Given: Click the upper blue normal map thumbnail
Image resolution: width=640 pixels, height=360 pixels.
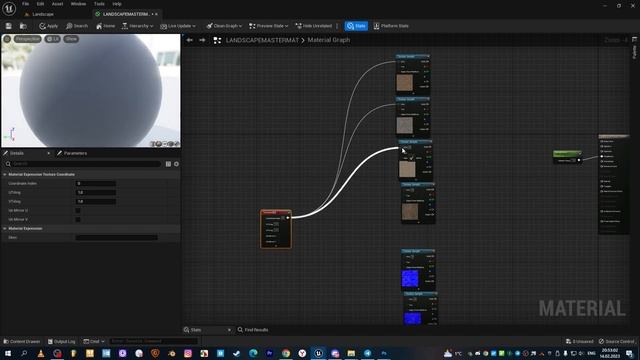Looking at the screenshot, I should pyautogui.click(x=410, y=278).
